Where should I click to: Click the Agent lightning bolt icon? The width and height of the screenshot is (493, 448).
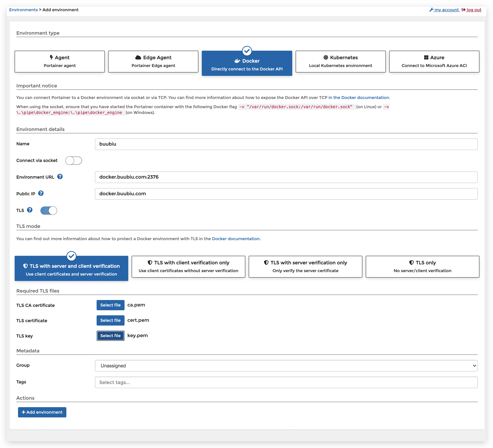point(51,57)
